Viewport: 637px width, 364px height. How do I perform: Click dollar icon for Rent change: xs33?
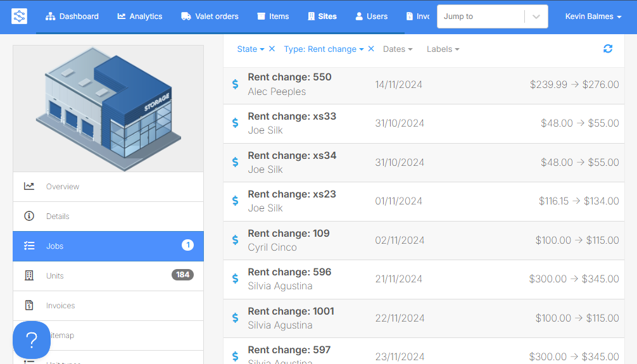coord(235,123)
